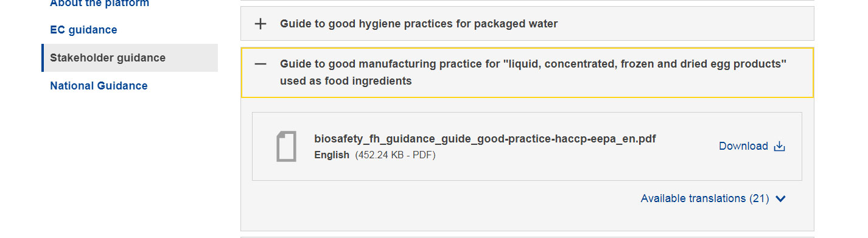Click the minus icon beside egg products guide
Screen dimensions: 868x238
(261, 64)
